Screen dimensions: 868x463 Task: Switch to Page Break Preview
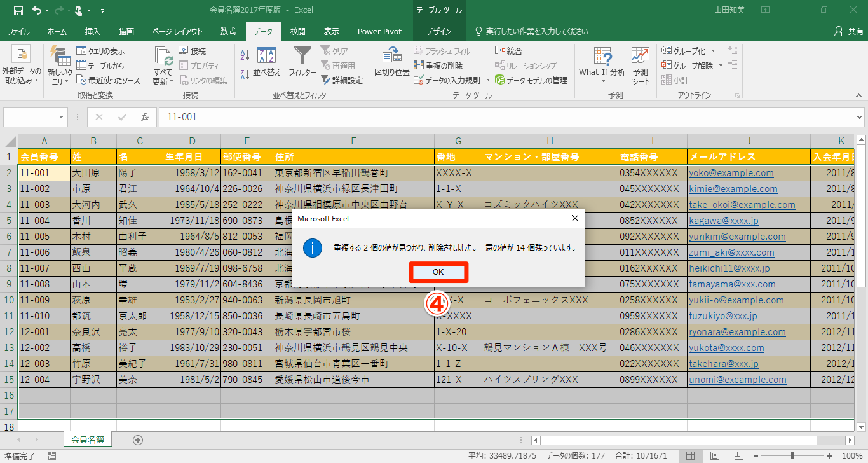[738, 456]
